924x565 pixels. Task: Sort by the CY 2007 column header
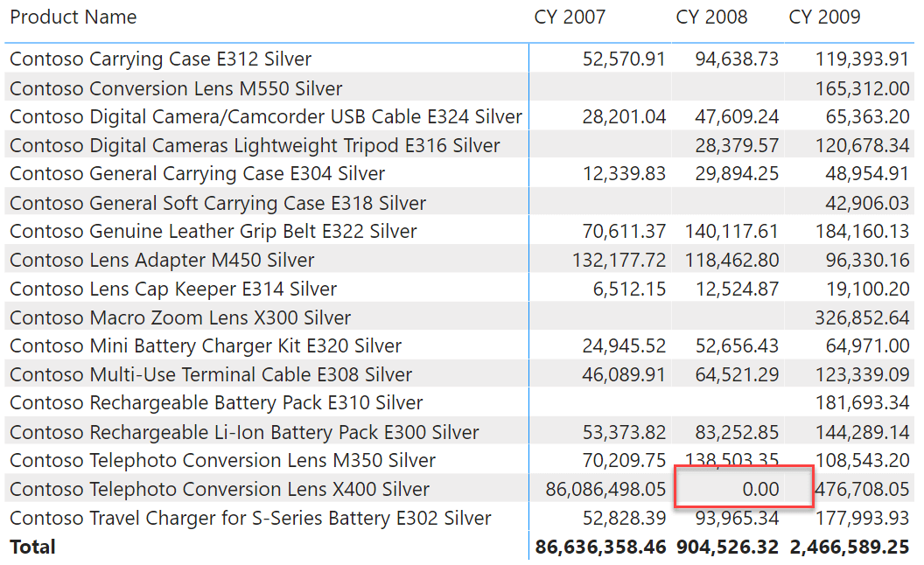pos(570,17)
